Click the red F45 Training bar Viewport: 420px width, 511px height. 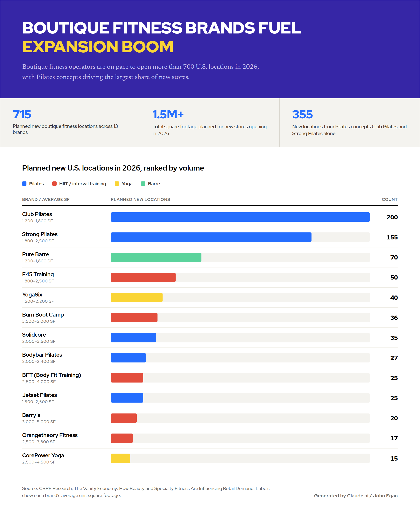click(143, 277)
